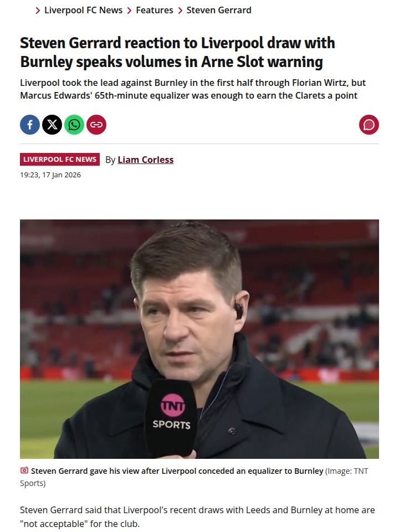The width and height of the screenshot is (399, 532).
Task: Open the Features breadcrumb section
Action: [x=154, y=10]
